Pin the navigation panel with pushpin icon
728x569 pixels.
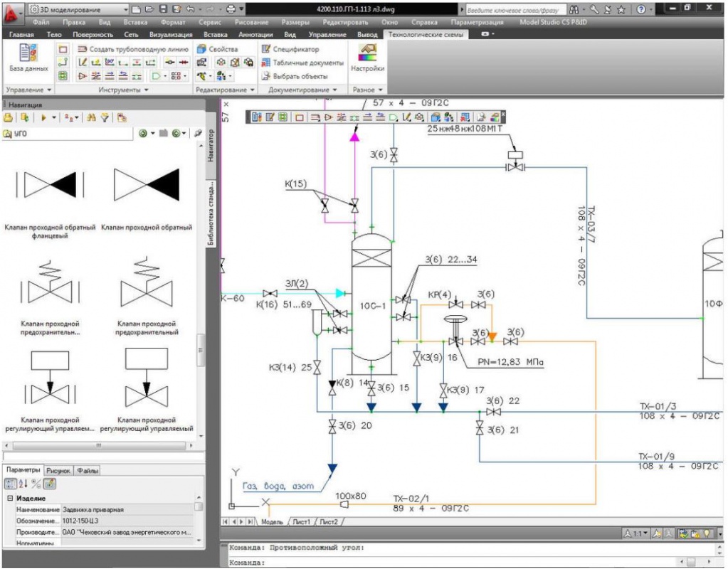(199, 133)
